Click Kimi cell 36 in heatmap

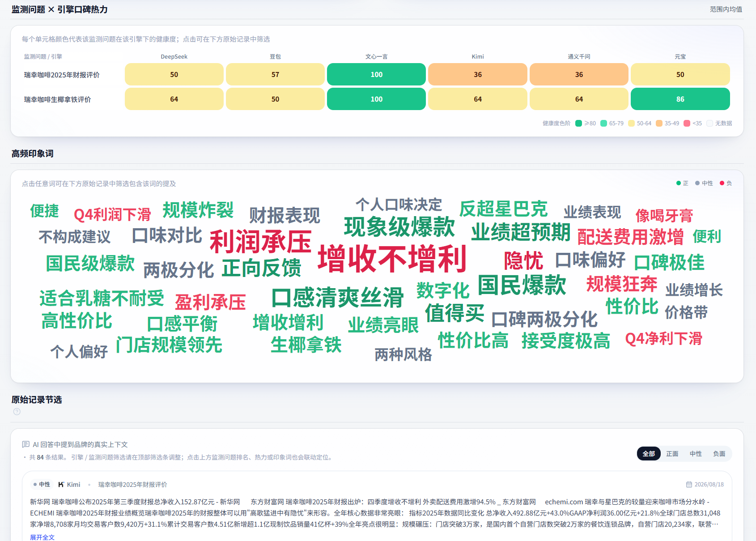click(478, 74)
